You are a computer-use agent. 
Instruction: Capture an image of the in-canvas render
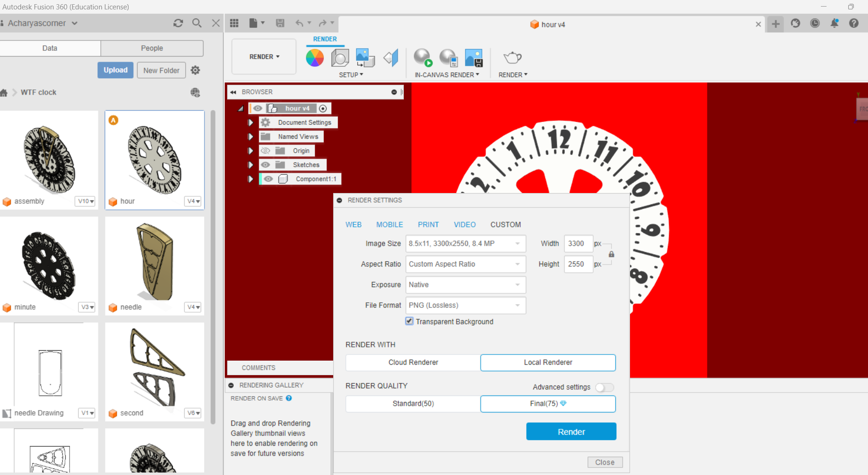tap(474, 57)
